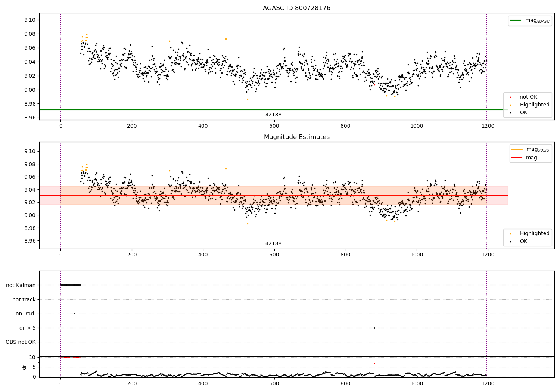The height and width of the screenshot is (392, 560).
Task: Click the red 'not OK' data point near 880
Action: tap(374, 85)
